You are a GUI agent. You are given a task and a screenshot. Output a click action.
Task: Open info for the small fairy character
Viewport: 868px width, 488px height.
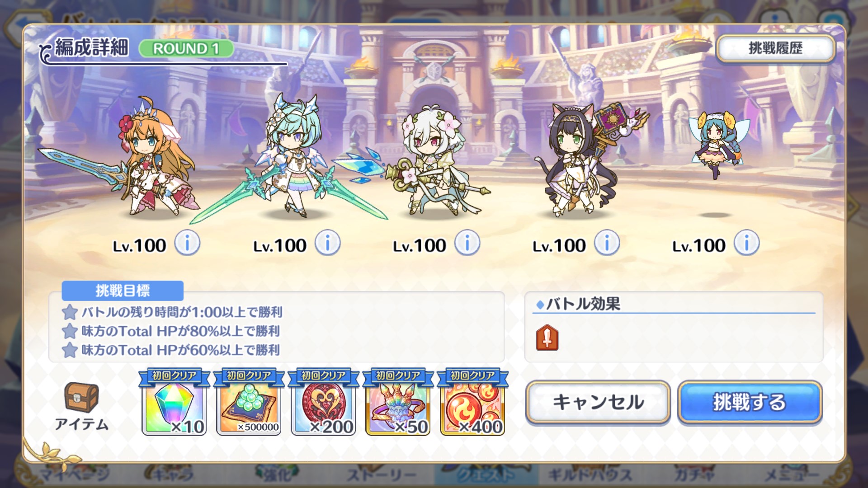[x=746, y=244]
